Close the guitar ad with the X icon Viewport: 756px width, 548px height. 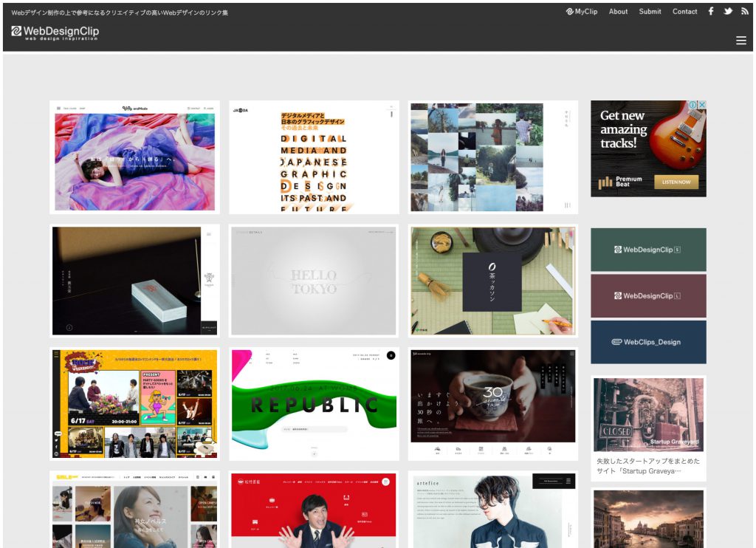pos(702,105)
